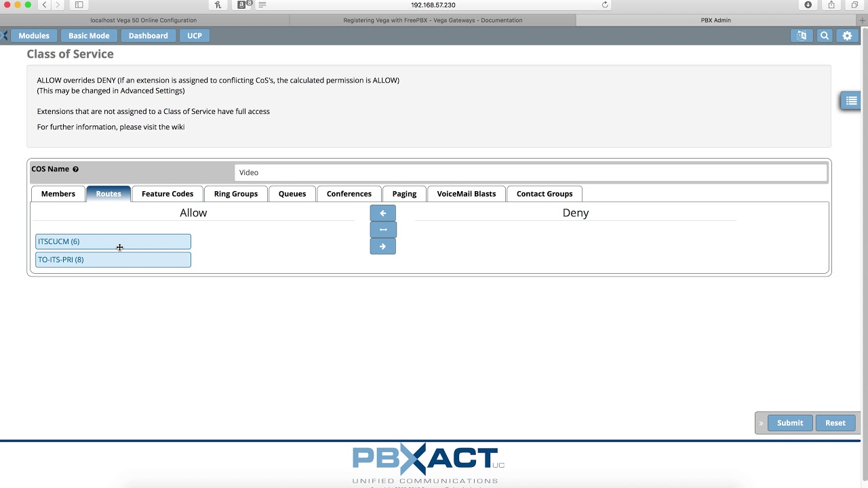Click the Deny column heading
This screenshot has height=488, width=868.
pyautogui.click(x=576, y=213)
